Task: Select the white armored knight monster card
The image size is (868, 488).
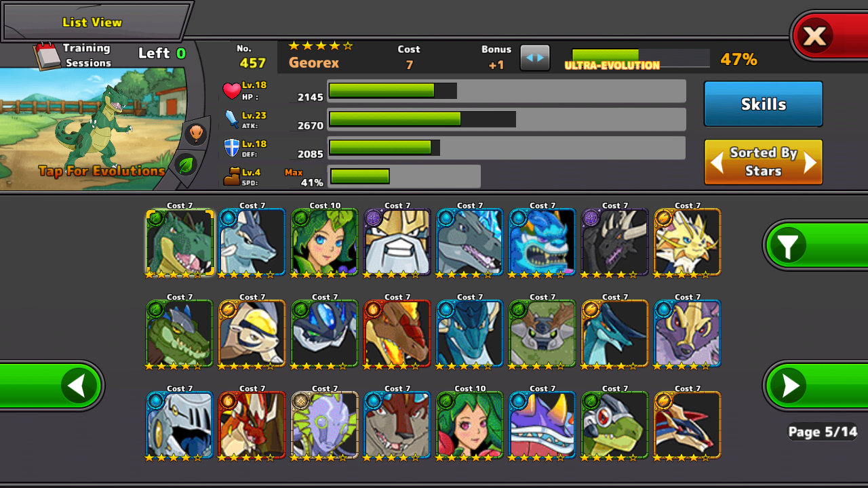Action: 179,425
